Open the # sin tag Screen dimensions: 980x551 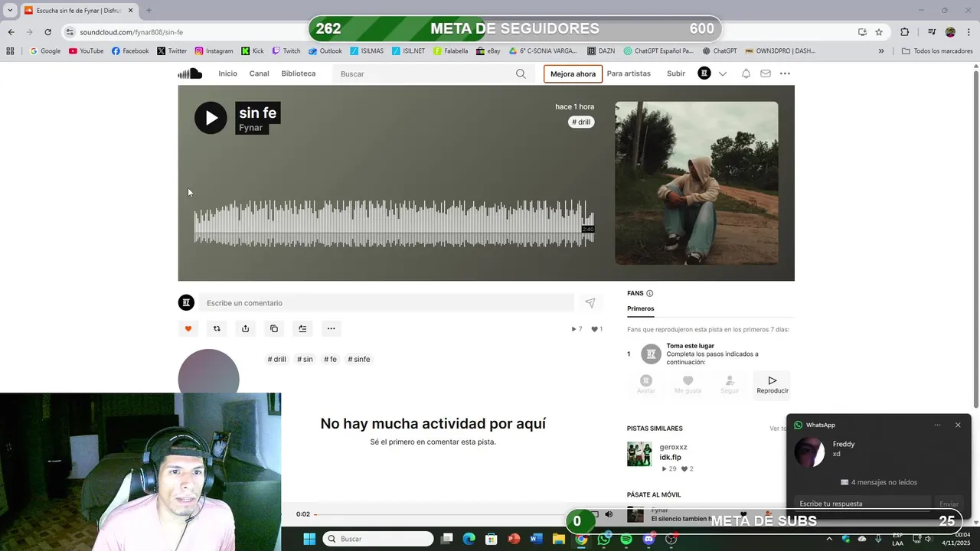pos(305,359)
